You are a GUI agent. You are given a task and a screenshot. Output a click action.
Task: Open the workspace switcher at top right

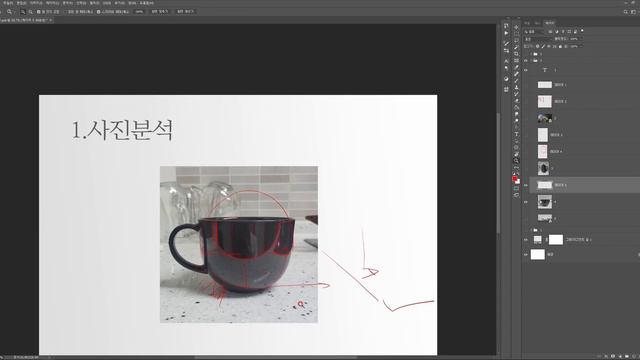pos(633,12)
